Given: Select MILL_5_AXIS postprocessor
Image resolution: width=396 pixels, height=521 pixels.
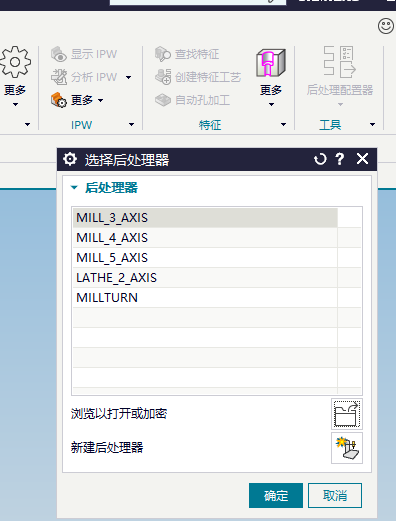Looking at the screenshot, I should point(205,258).
